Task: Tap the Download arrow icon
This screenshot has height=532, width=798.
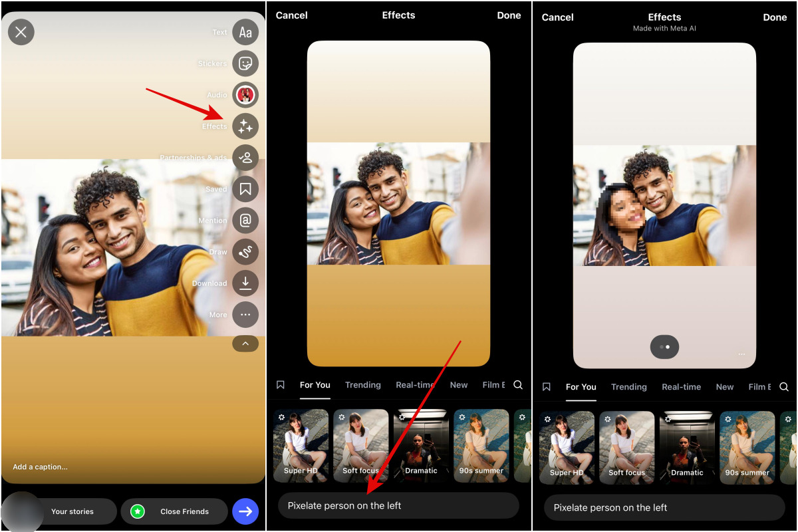Action: click(x=245, y=283)
